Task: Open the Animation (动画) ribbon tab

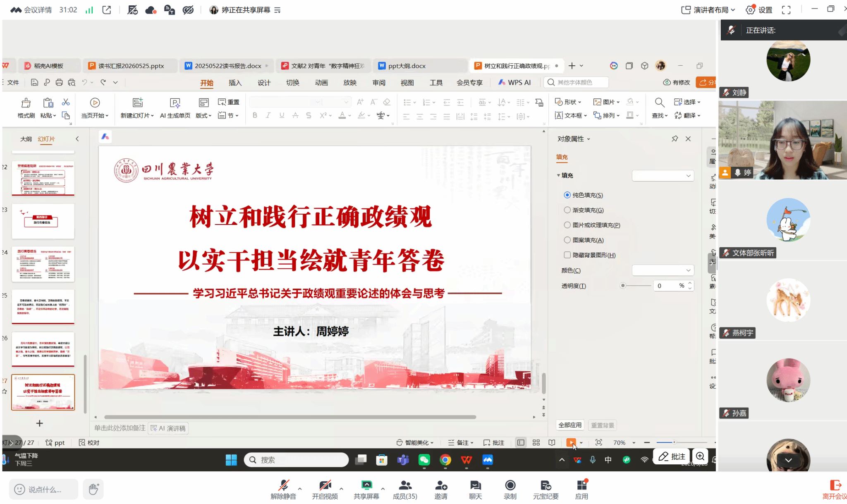Action: [321, 83]
